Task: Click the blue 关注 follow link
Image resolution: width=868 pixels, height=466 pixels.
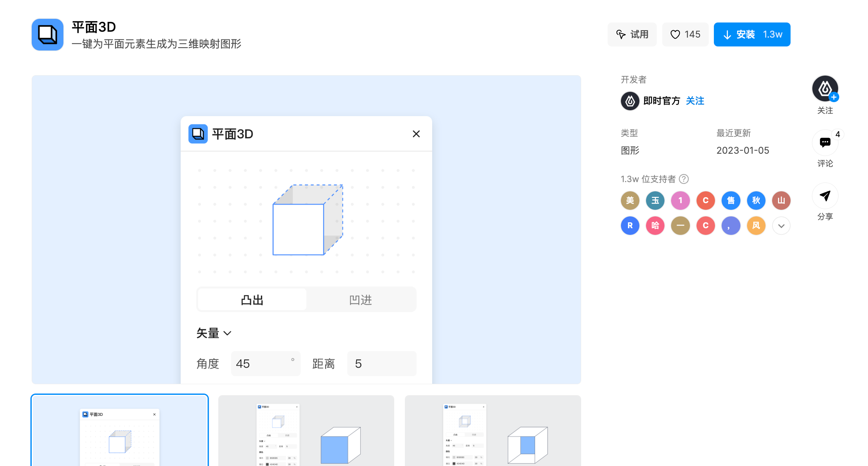Action: coord(695,101)
